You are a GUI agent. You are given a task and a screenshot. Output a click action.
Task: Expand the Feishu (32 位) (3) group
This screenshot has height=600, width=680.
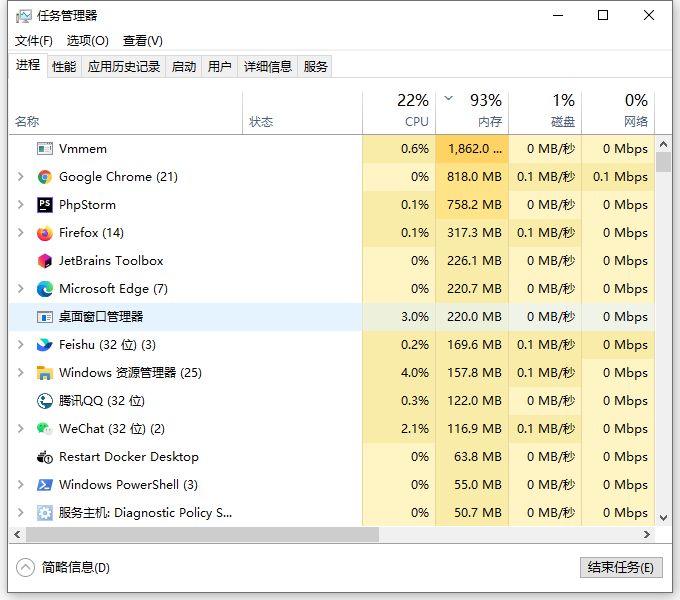coord(20,345)
